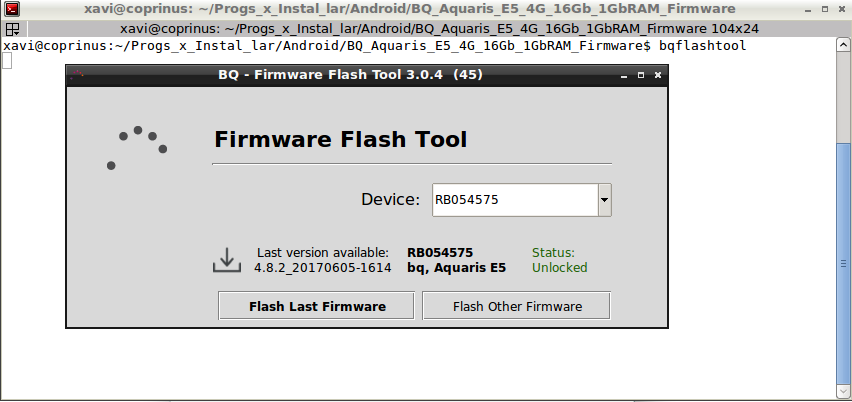Maximize the Firmware Flash Tool window

click(x=640, y=75)
